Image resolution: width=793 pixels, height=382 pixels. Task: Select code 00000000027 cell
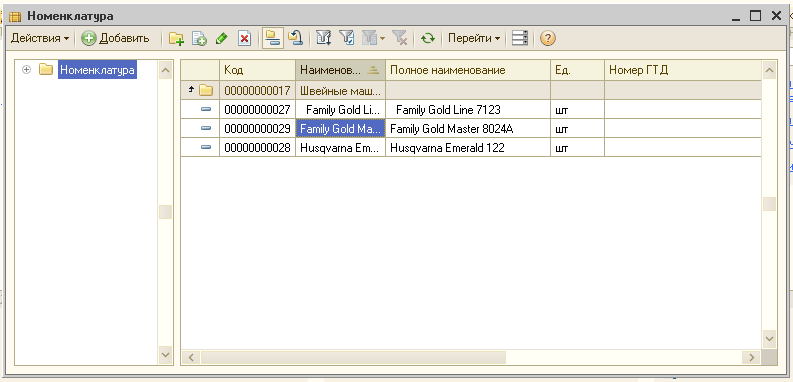point(257,109)
